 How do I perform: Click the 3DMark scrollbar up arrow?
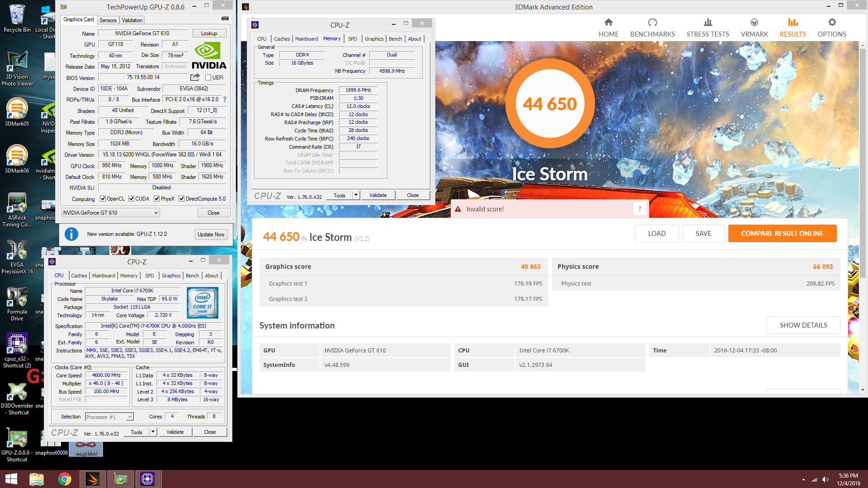click(x=863, y=45)
